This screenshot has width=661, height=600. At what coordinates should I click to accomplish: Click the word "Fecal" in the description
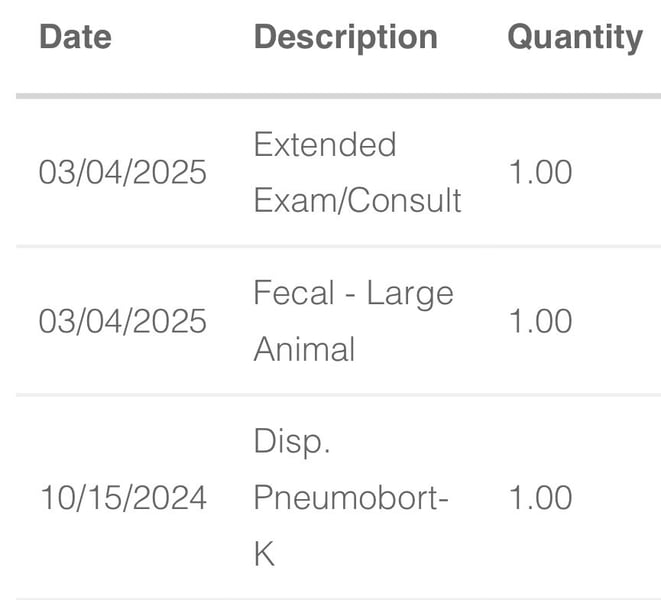click(291, 293)
